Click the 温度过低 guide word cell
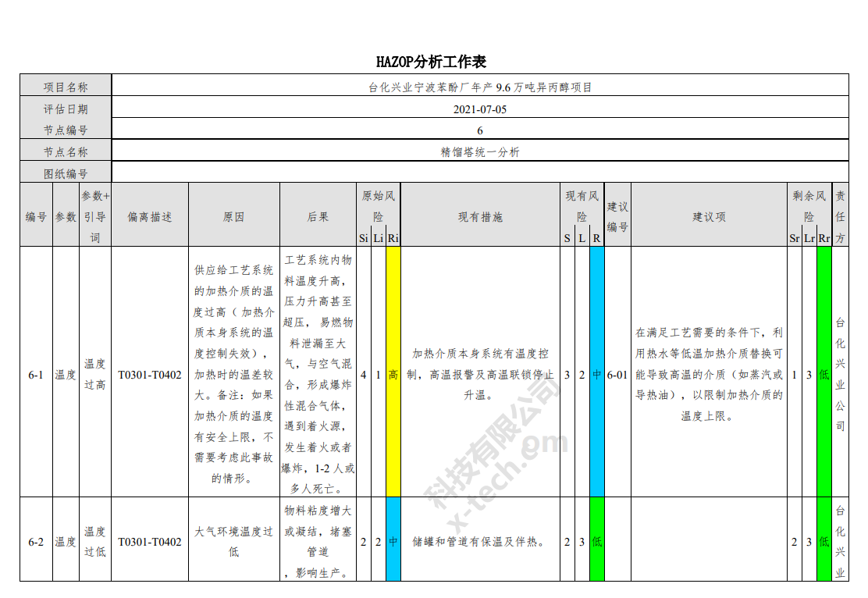The image size is (868, 598). point(95,539)
